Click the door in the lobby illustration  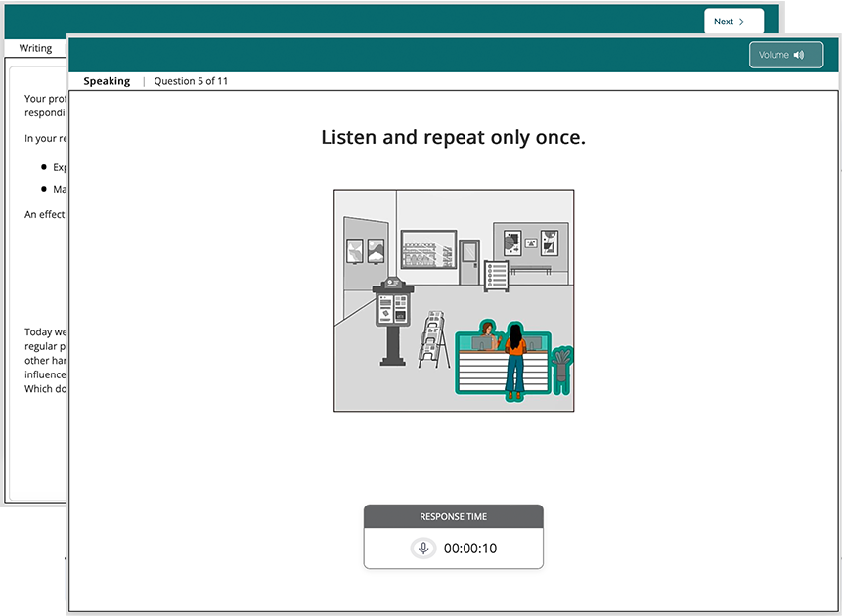click(469, 262)
